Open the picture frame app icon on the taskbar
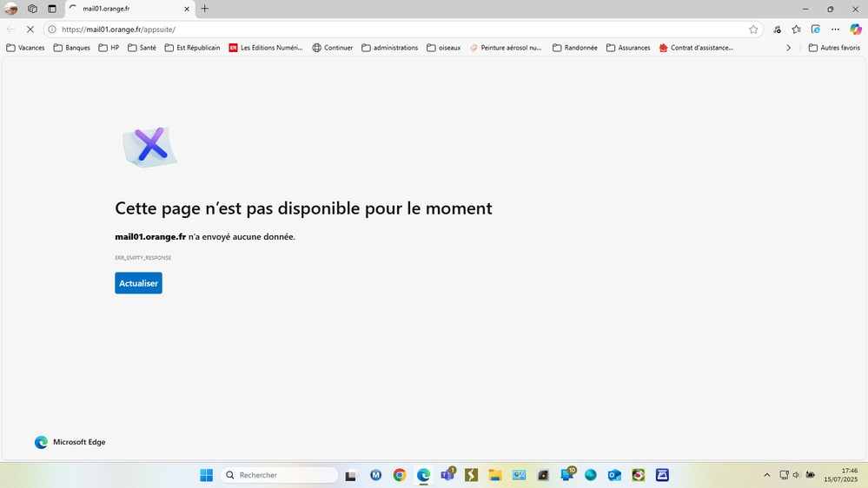This screenshot has height=488, width=868. click(519, 475)
